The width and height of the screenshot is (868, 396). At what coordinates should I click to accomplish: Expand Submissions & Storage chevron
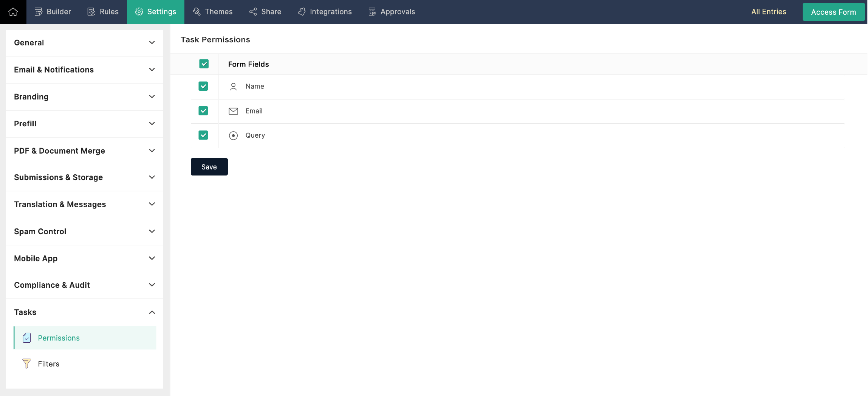click(152, 177)
